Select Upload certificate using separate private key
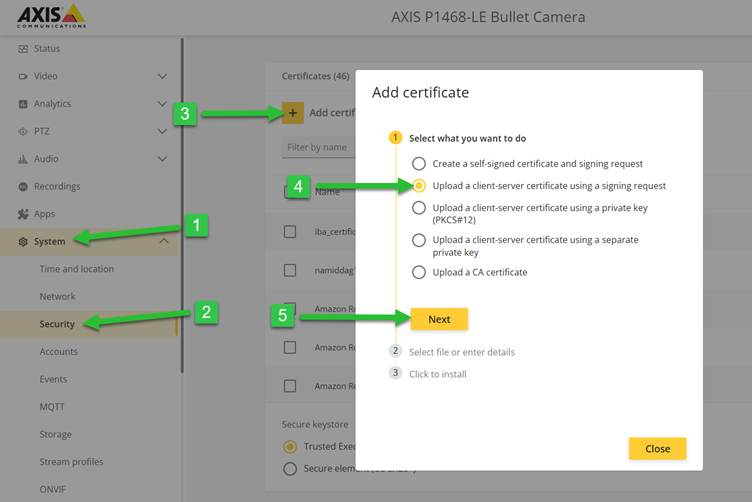752x502 pixels. point(419,240)
